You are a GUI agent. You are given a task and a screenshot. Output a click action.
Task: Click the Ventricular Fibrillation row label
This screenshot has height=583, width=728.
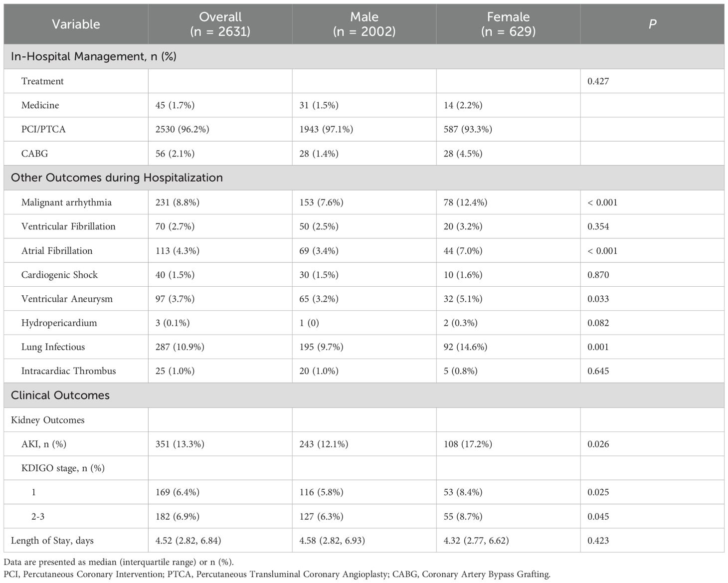(x=68, y=226)
